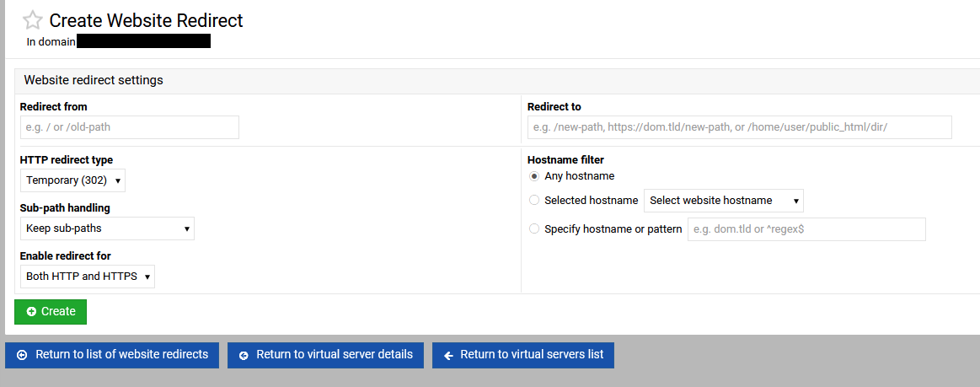
Task: Click the favorite star icon beside title
Action: (x=32, y=20)
